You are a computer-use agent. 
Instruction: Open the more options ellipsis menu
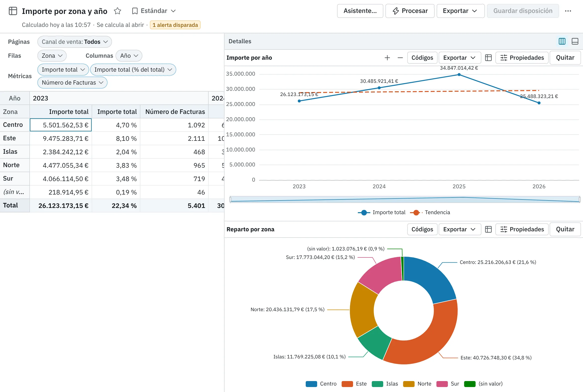(568, 11)
